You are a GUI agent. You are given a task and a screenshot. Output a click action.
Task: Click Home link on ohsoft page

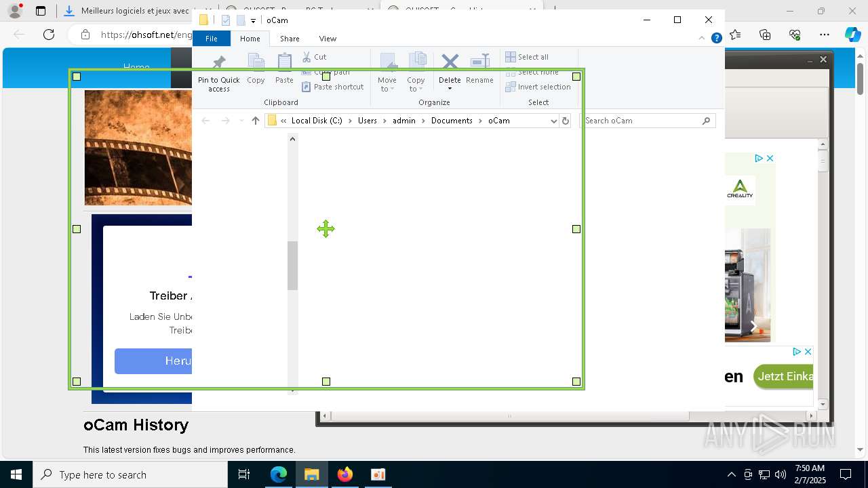pos(136,67)
